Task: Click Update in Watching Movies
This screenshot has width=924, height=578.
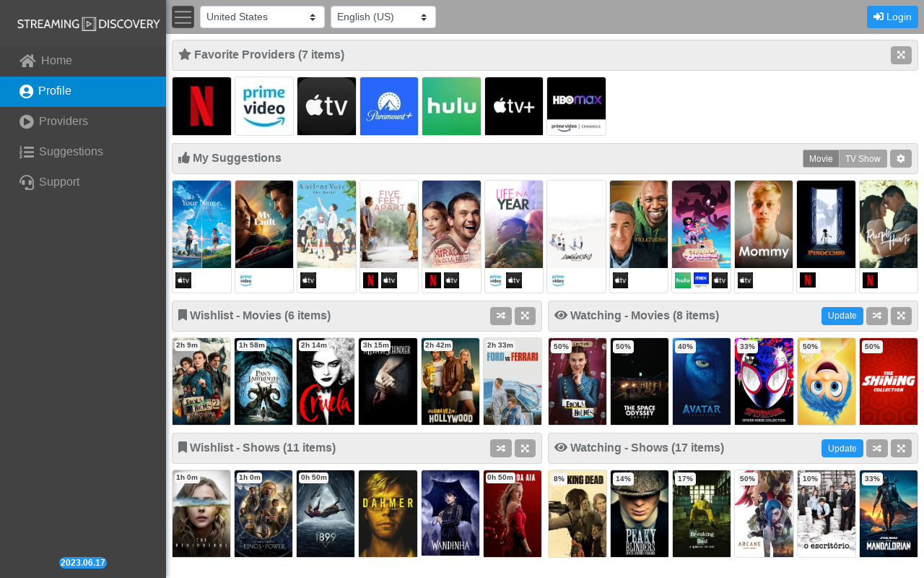Action: click(x=842, y=316)
